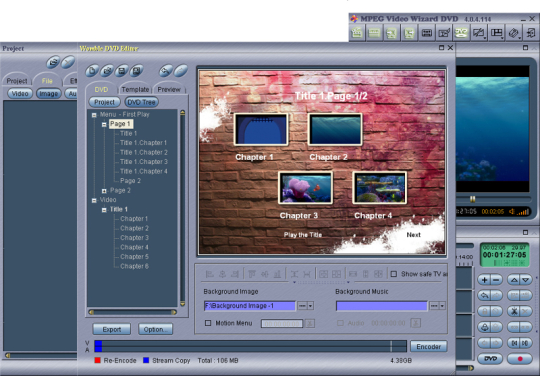The height and width of the screenshot is (376, 540).
Task: Click the DVD button on control pad
Action: click(x=490, y=359)
